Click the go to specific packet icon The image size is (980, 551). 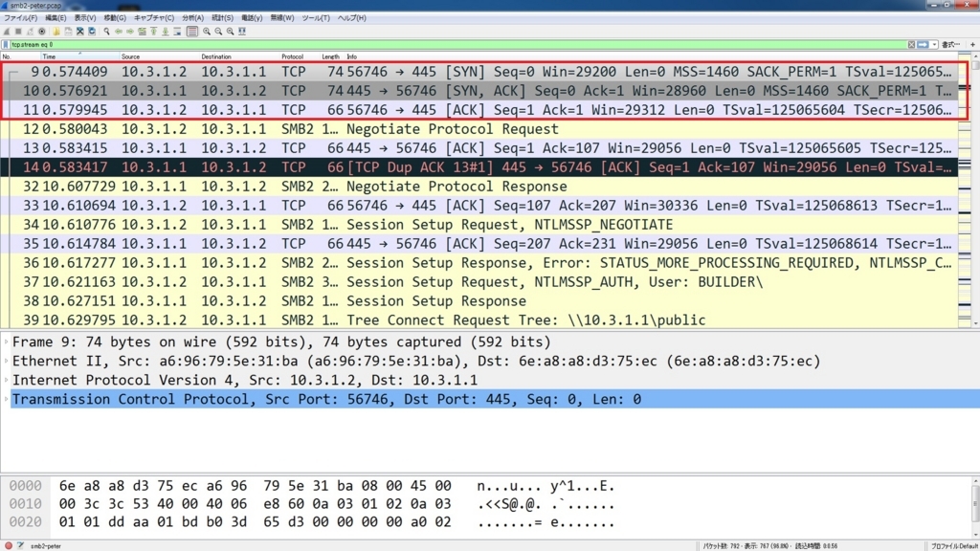[142, 32]
